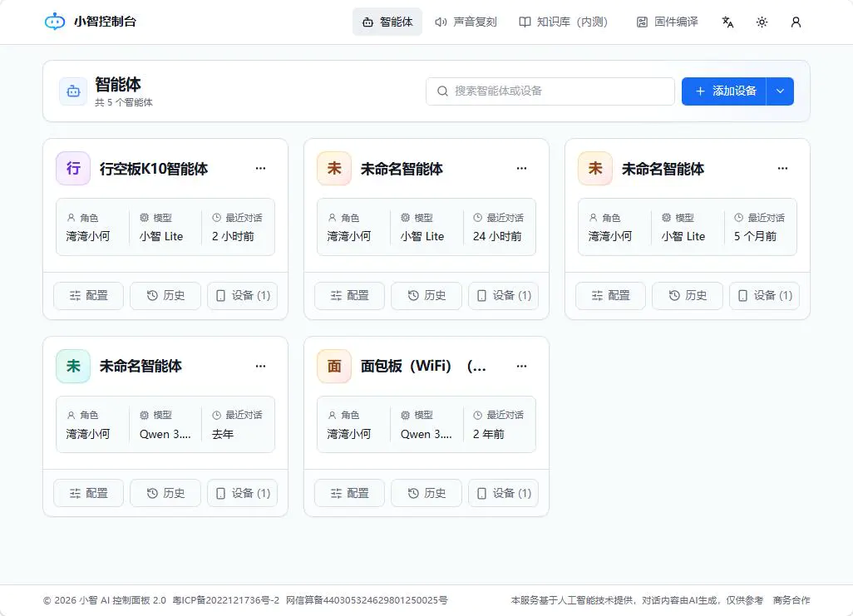Expand the arrow next to 添加设备
The image size is (853, 616).
[x=780, y=91]
